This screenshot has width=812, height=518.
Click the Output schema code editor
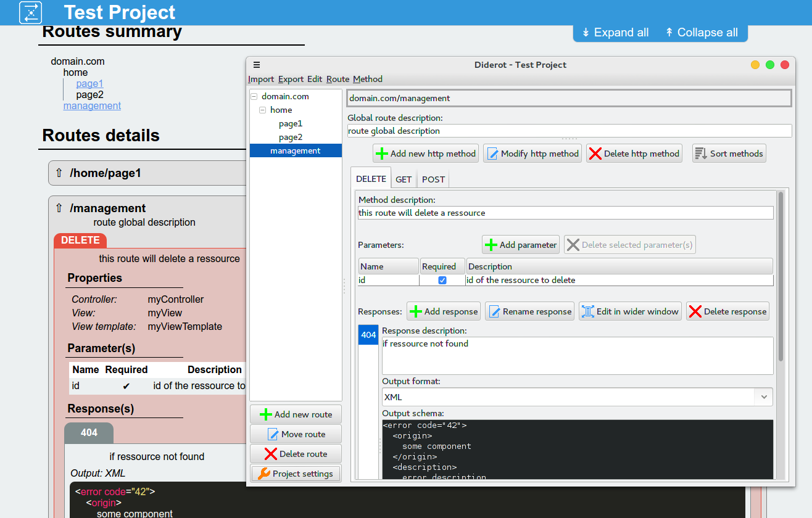[x=578, y=450]
